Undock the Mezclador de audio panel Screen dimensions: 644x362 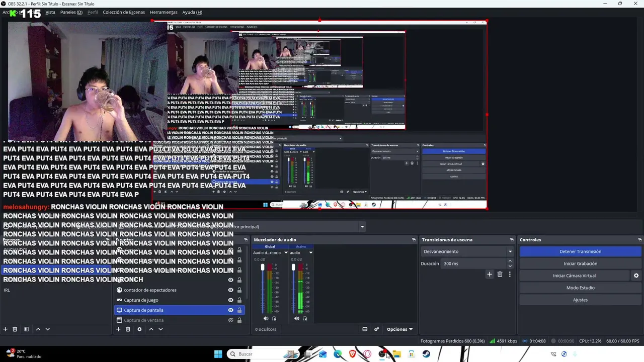(x=414, y=240)
